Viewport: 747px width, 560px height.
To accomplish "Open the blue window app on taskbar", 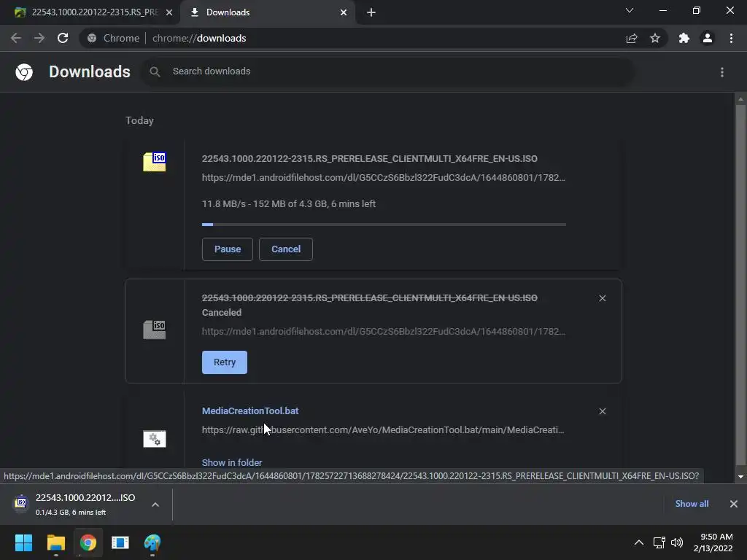I will click(x=120, y=542).
